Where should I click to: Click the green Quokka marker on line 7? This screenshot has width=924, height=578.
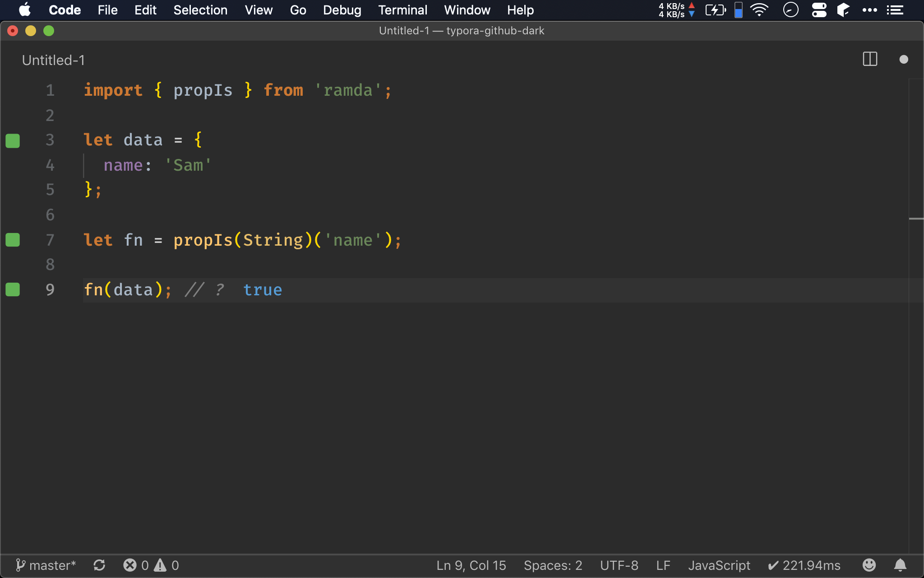(13, 240)
